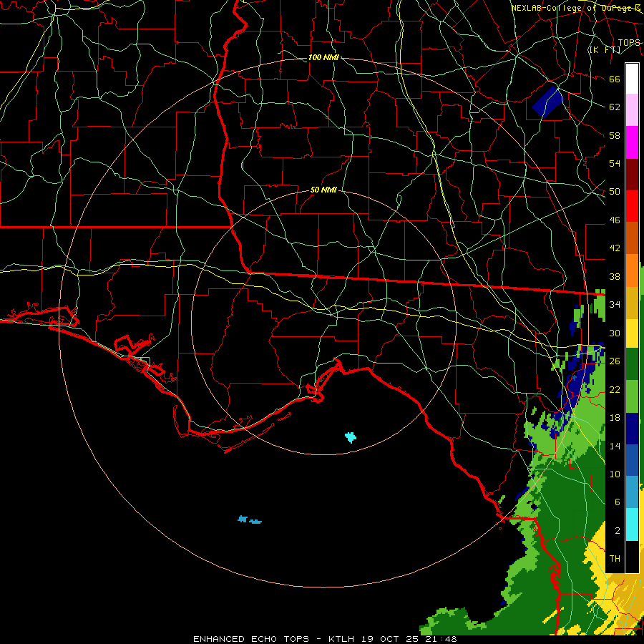Click the "K FT" units label

point(605,50)
